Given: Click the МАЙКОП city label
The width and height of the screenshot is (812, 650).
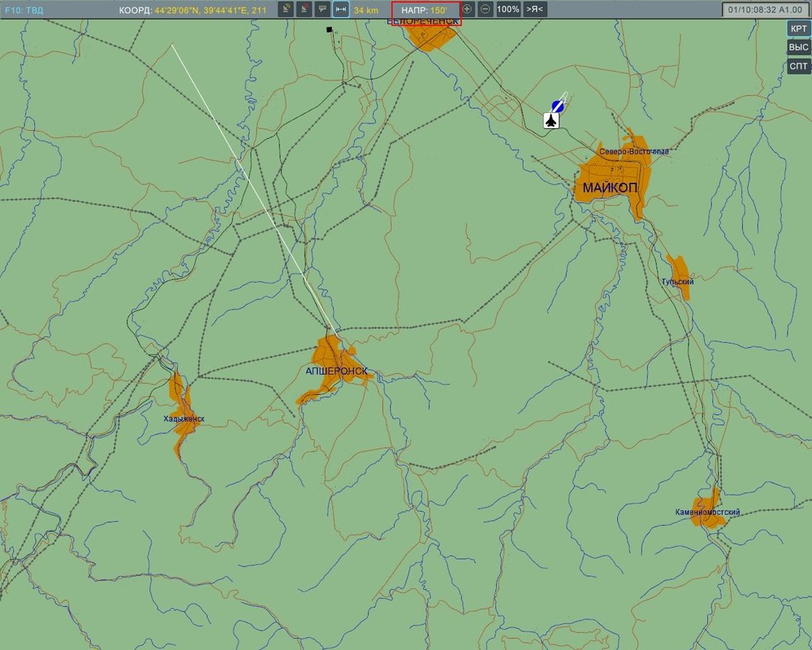Looking at the screenshot, I should point(610,188).
